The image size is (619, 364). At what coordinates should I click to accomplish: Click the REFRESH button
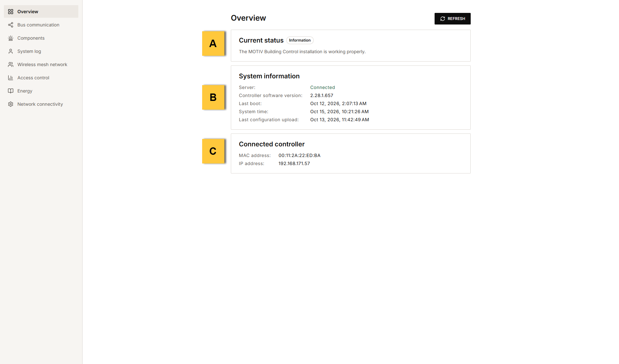(x=452, y=19)
